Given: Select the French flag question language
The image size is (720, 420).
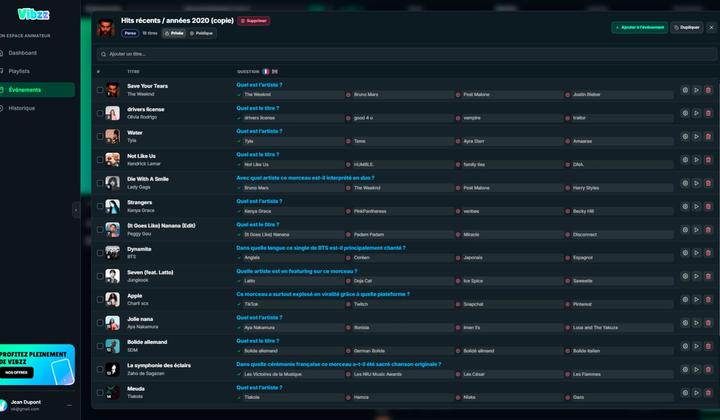Looking at the screenshot, I should [x=265, y=72].
